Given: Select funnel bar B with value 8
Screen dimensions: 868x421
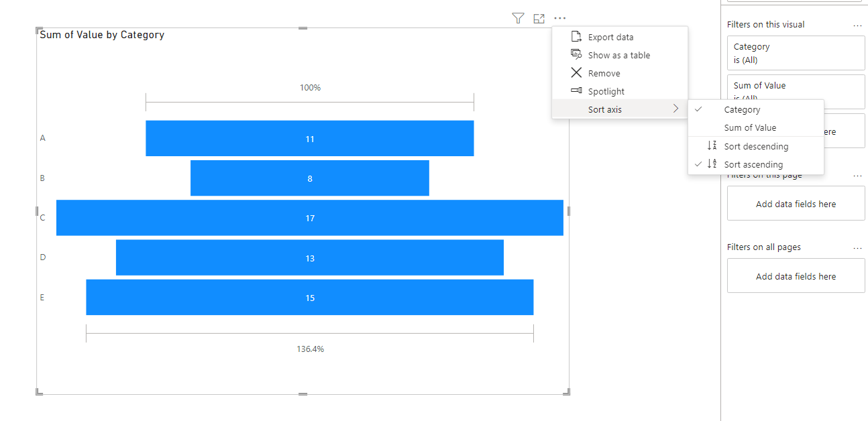Looking at the screenshot, I should [310, 178].
